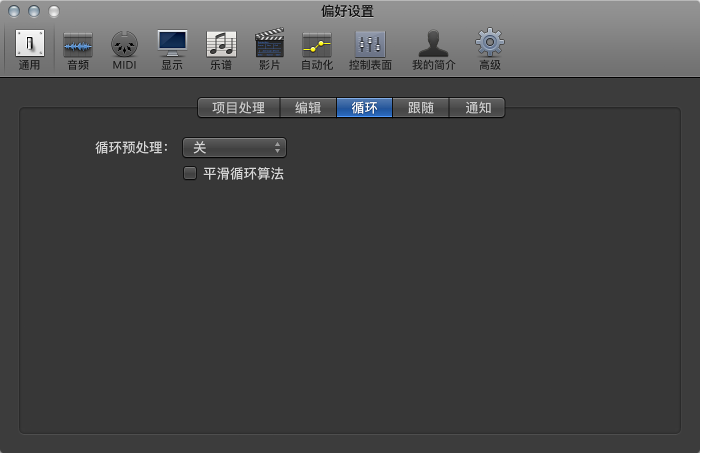Open the MIDI connector preferences icon

[x=124, y=49]
